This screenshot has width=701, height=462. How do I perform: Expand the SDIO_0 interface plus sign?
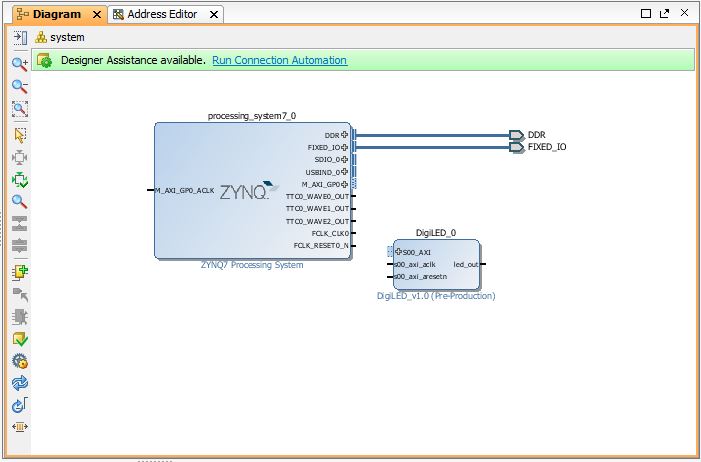coord(344,159)
